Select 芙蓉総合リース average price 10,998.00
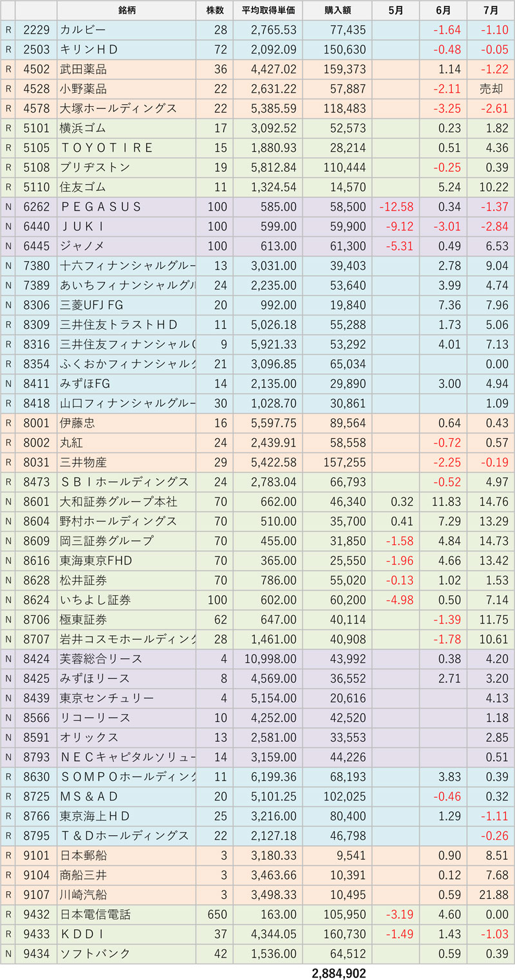The width and height of the screenshot is (515, 980). tap(270, 659)
